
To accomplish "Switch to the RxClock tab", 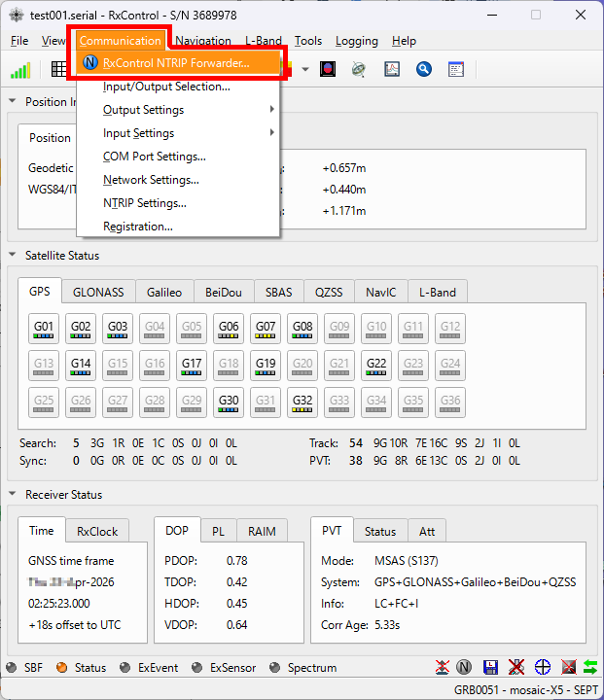I will pos(96,531).
